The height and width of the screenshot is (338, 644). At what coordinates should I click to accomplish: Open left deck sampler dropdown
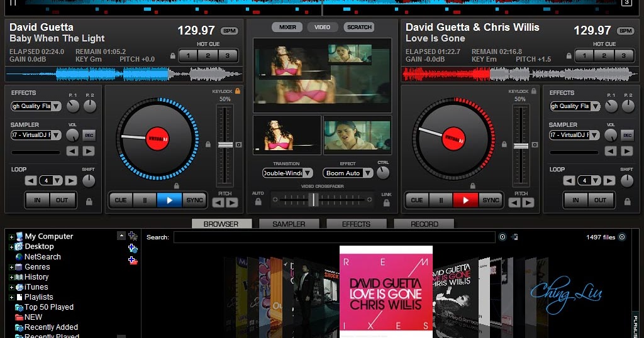coord(56,135)
